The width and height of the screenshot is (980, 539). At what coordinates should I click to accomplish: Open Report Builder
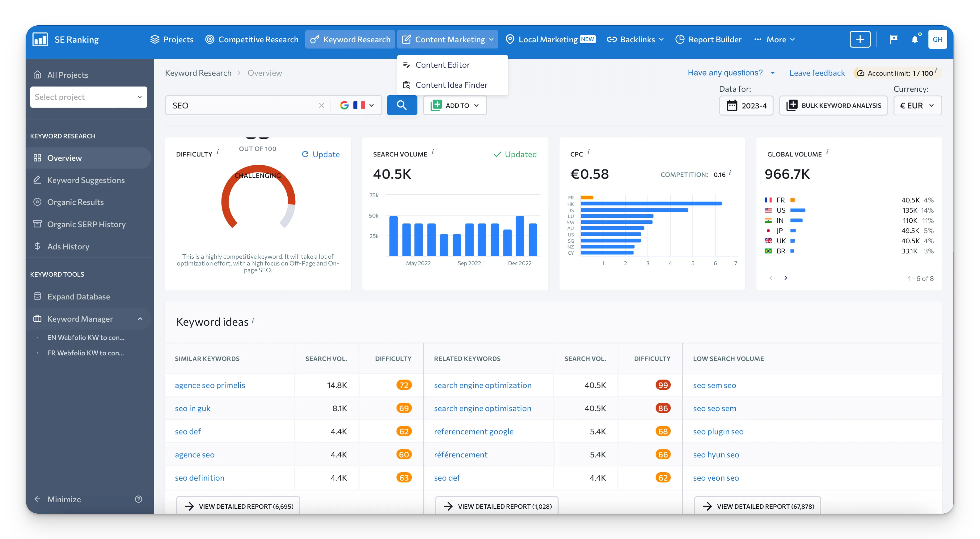[708, 39]
